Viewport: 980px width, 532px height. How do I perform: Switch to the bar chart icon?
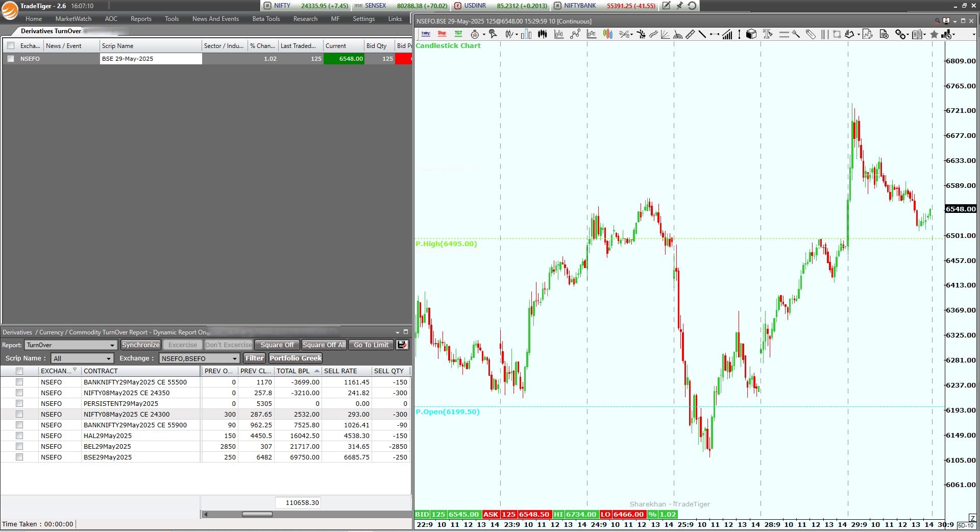tap(526, 34)
